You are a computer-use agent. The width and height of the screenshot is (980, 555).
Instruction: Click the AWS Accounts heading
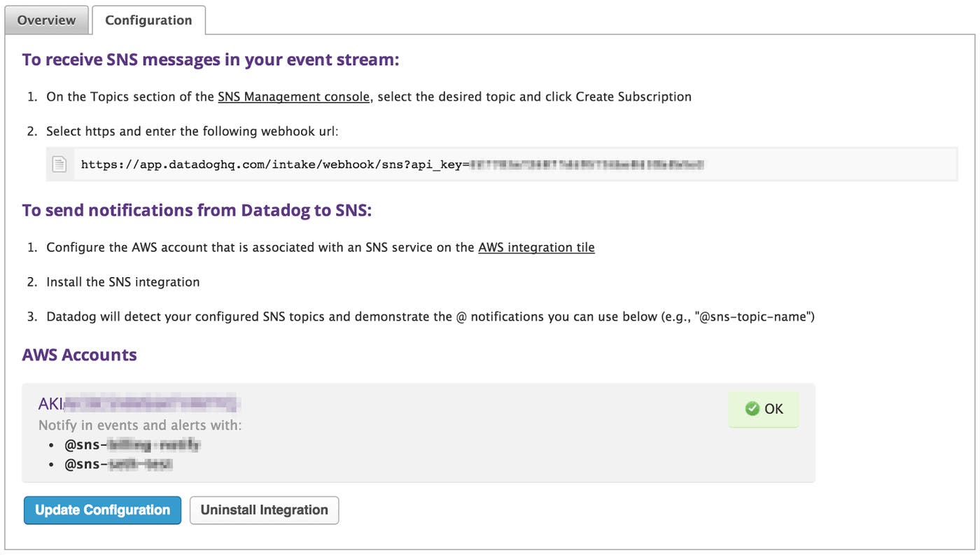(79, 355)
